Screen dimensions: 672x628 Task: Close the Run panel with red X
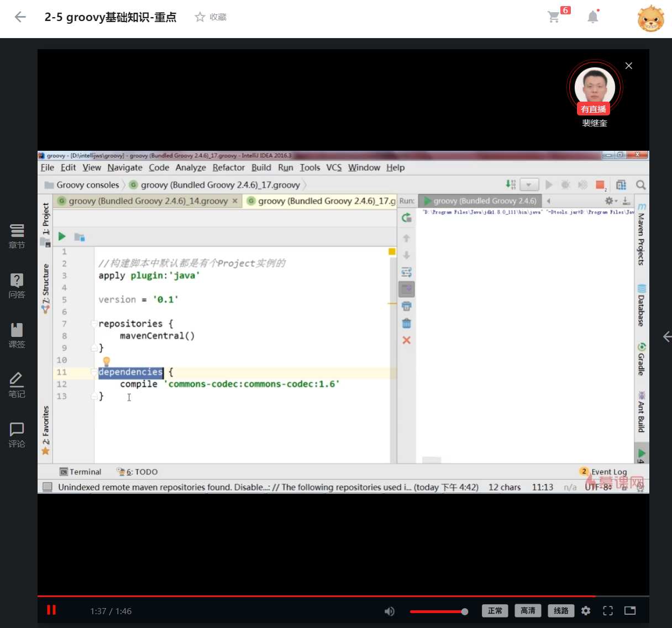(407, 340)
